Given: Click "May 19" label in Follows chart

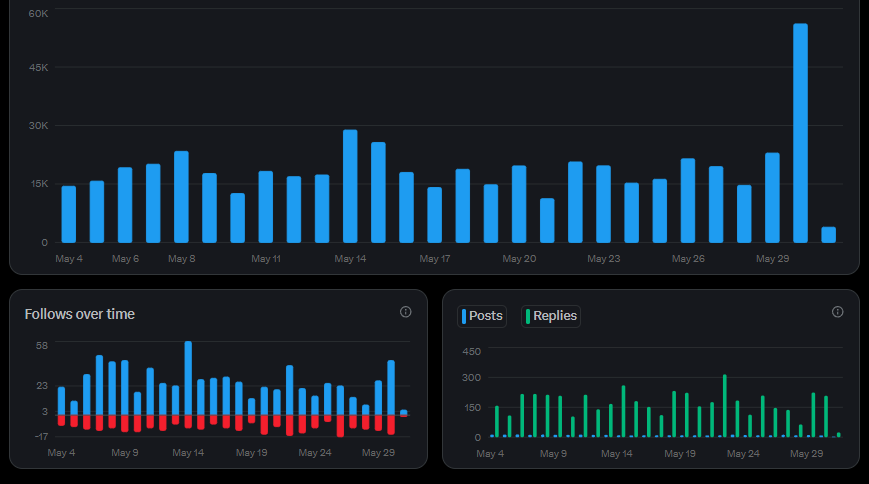Looking at the screenshot, I should [252, 453].
